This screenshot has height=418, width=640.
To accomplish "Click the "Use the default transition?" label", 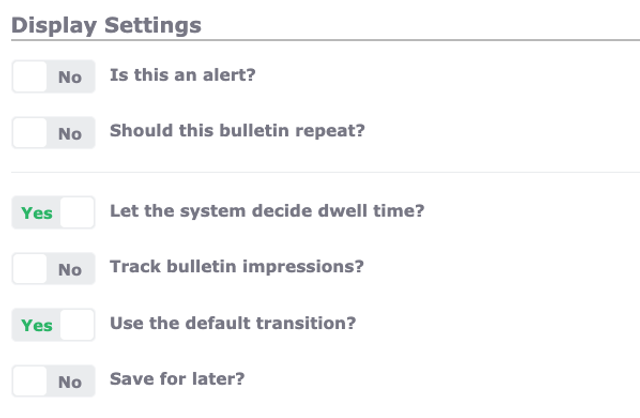I will coord(232,323).
